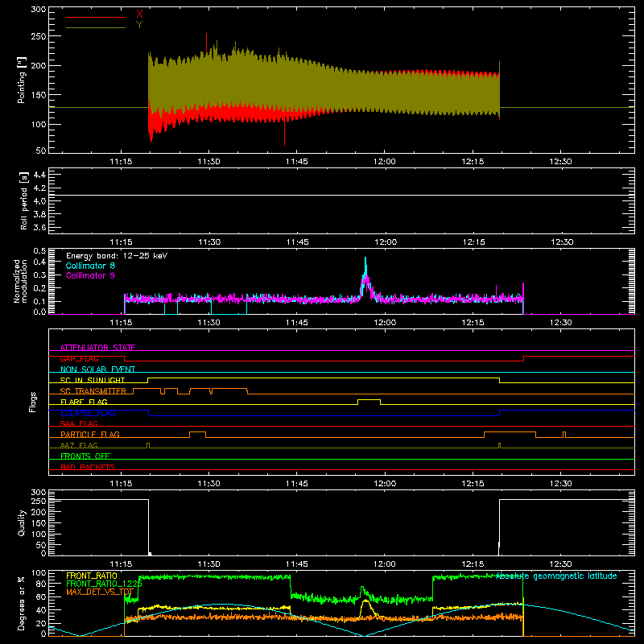Click the 11:15 tick label under Pointing panel
The width and height of the screenshot is (644, 644).
[121, 162]
